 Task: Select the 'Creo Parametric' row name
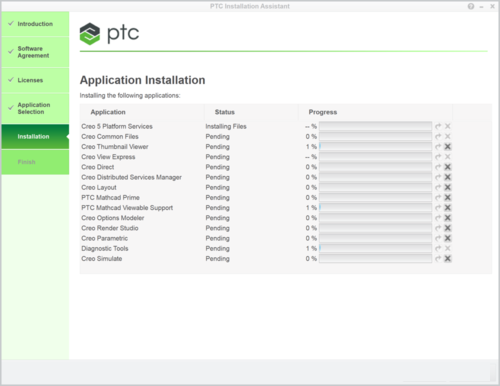tap(104, 238)
